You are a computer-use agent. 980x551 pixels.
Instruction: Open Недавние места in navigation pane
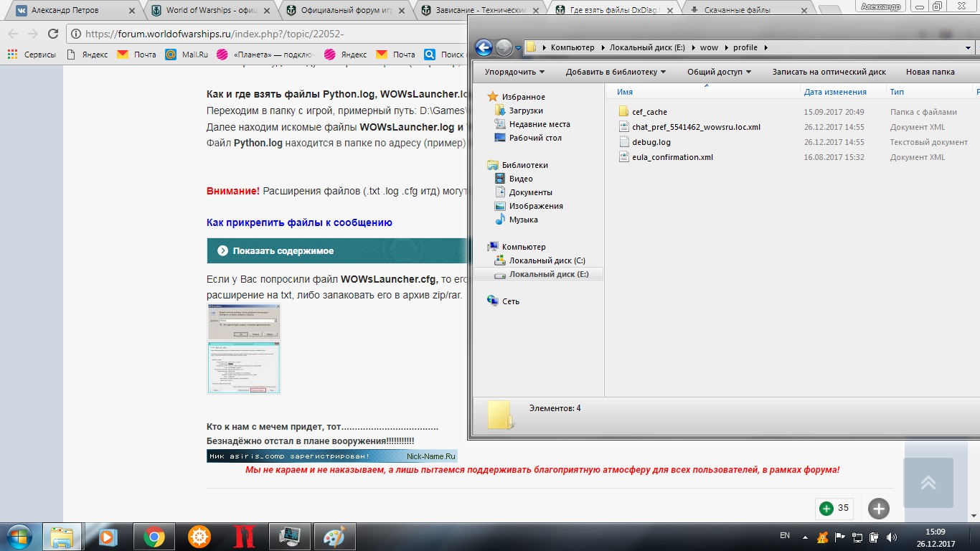click(x=532, y=124)
